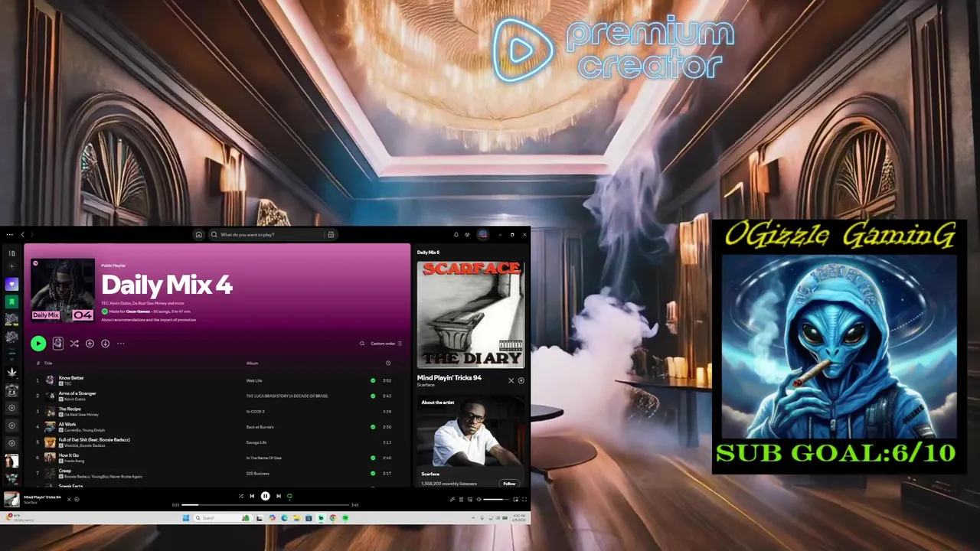Open more options for Daily Mix 4
The image size is (980, 551).
tap(120, 344)
